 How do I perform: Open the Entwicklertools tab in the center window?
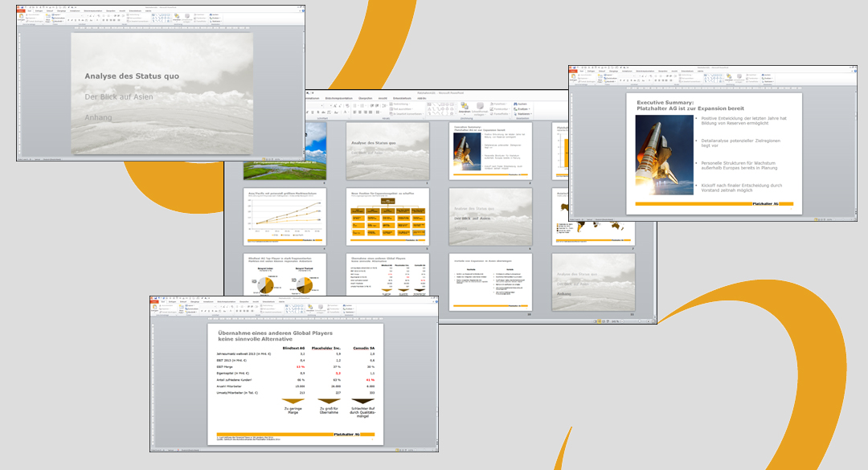coord(402,98)
